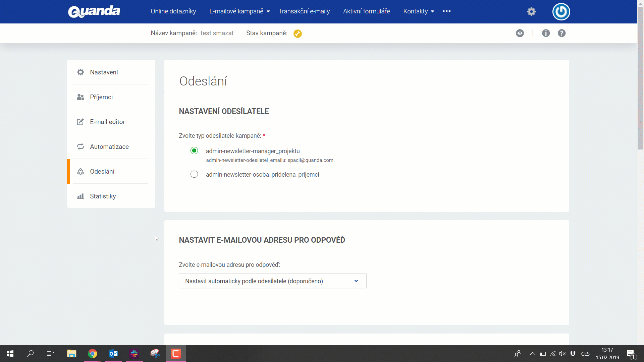Image resolution: width=644 pixels, height=362 pixels.
Task: Click the Quanda logo
Action: [x=94, y=11]
